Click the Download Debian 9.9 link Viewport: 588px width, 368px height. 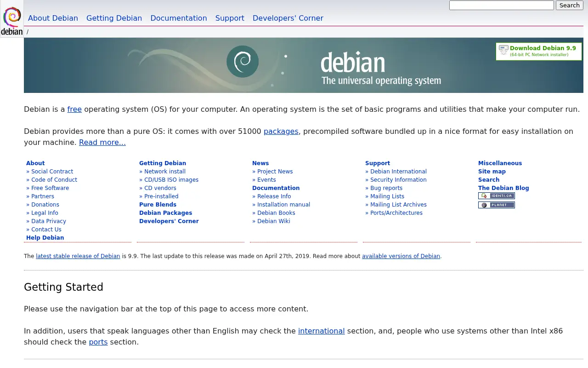click(x=543, y=48)
